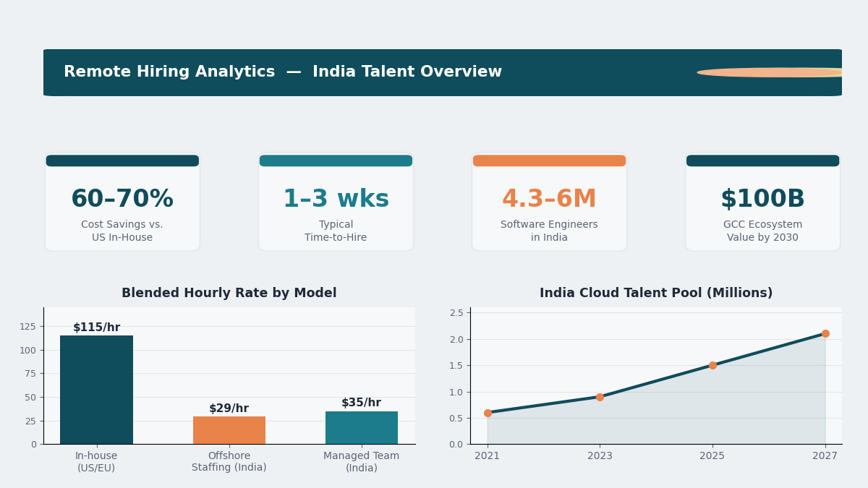Click the 2025 data point on line chart

(x=712, y=365)
